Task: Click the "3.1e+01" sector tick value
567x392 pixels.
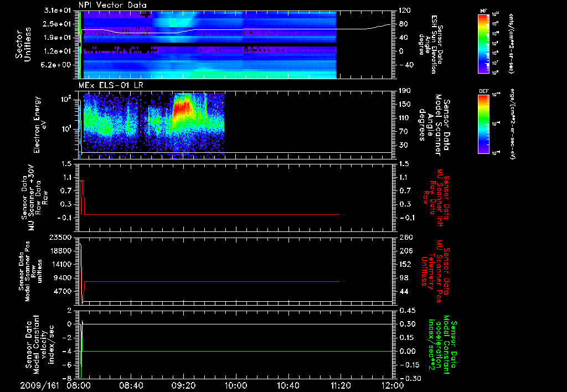Action: click(56, 11)
